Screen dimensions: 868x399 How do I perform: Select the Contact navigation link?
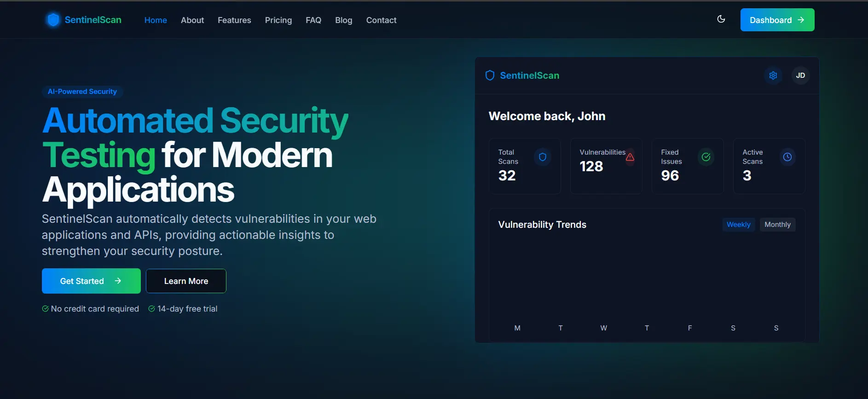click(x=381, y=20)
